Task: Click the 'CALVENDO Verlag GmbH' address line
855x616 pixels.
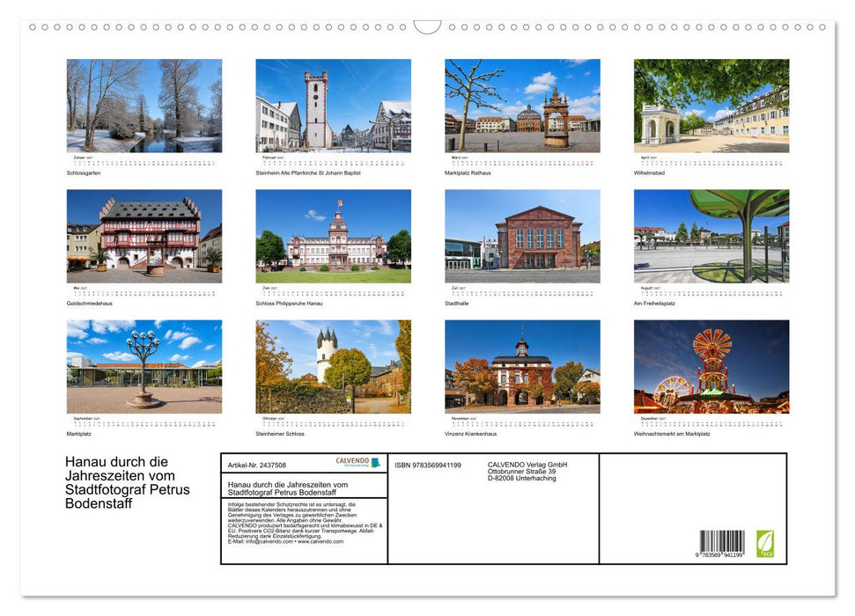Action: [527, 465]
